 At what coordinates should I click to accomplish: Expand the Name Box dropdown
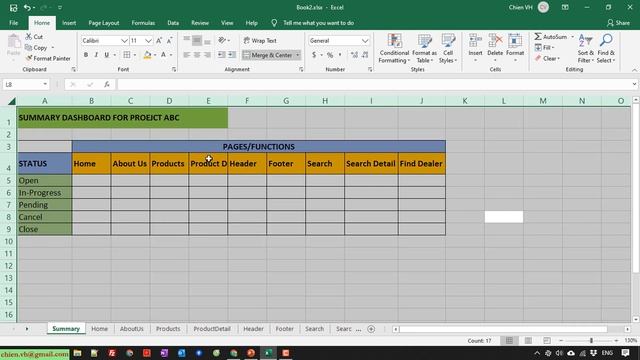45,84
